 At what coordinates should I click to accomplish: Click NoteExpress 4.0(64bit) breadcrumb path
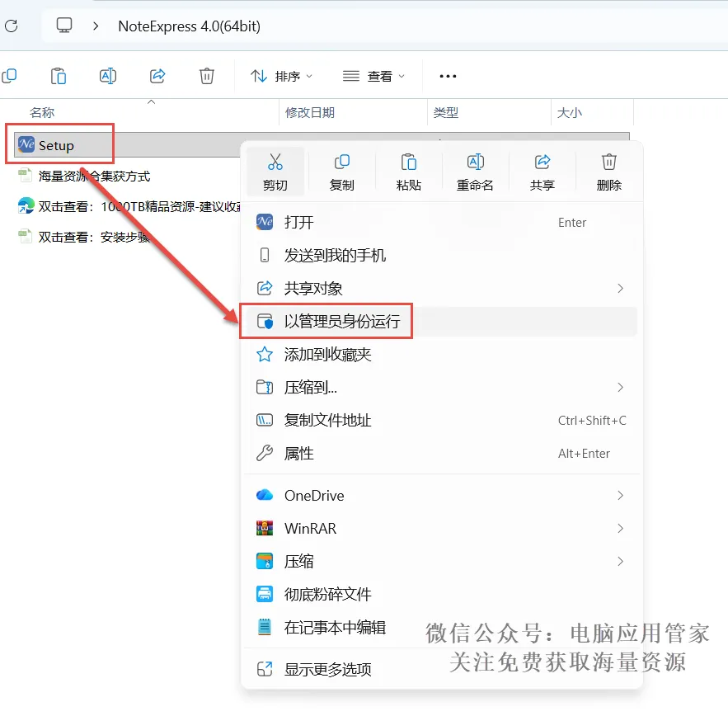(x=189, y=26)
